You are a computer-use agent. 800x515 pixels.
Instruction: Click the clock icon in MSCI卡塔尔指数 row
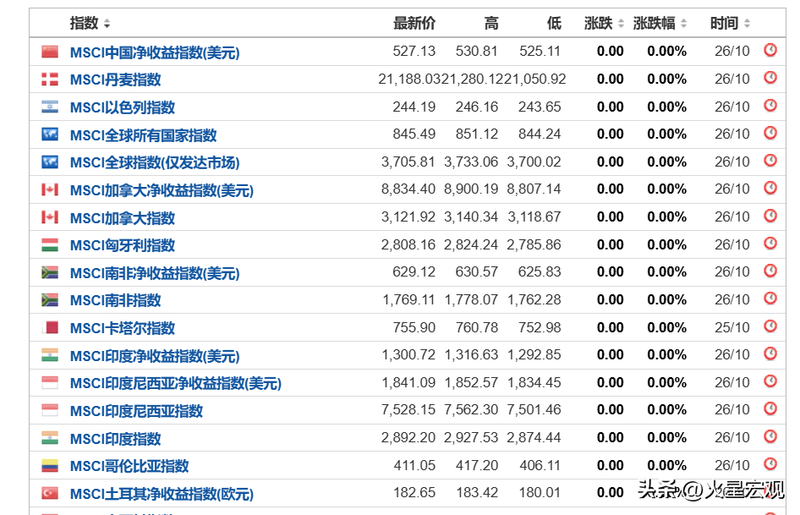[x=770, y=326]
